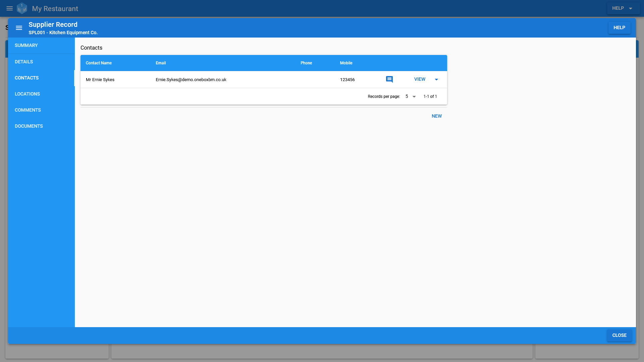Expand the VIEW options for Mr Ernie Sykes
Viewport: 644px width, 362px height.
pos(437,79)
